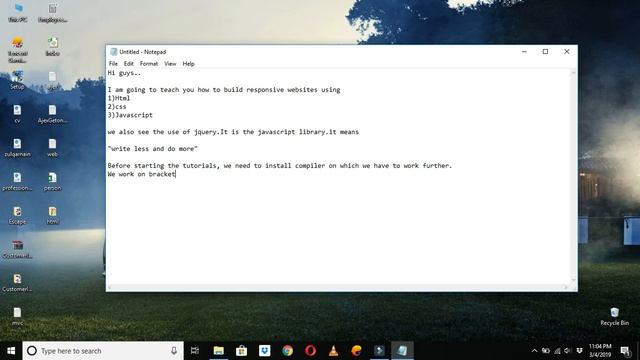This screenshot has width=640, height=360.
Task: Maximize the Notepad window
Action: (x=545, y=51)
